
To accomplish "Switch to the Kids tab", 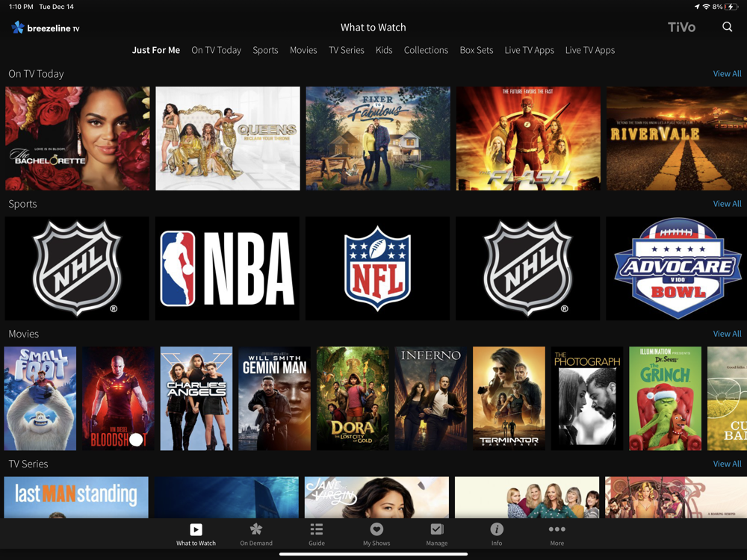I will tap(384, 50).
